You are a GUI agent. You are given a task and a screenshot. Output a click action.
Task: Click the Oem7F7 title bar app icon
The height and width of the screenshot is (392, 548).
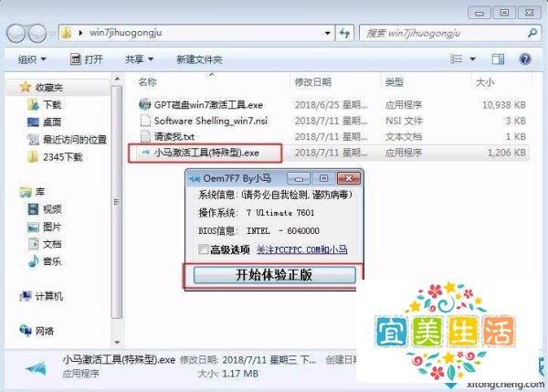coord(195,179)
